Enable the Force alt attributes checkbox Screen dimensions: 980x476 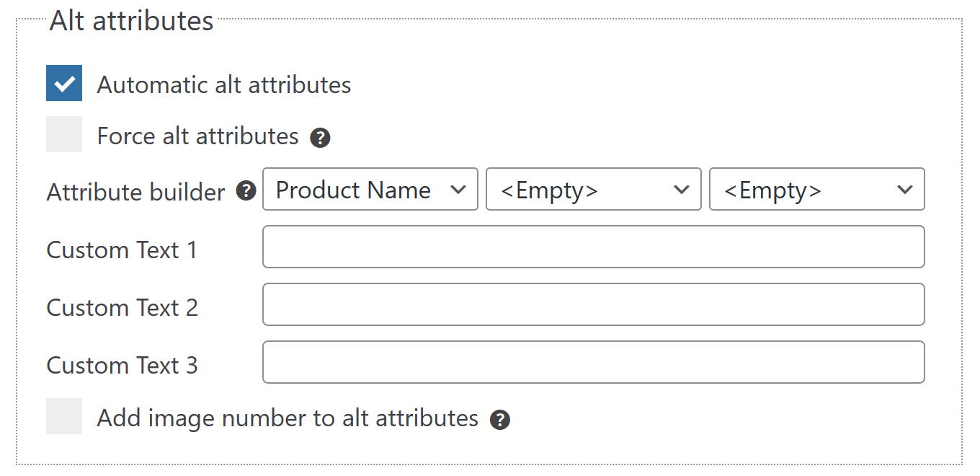click(x=64, y=135)
